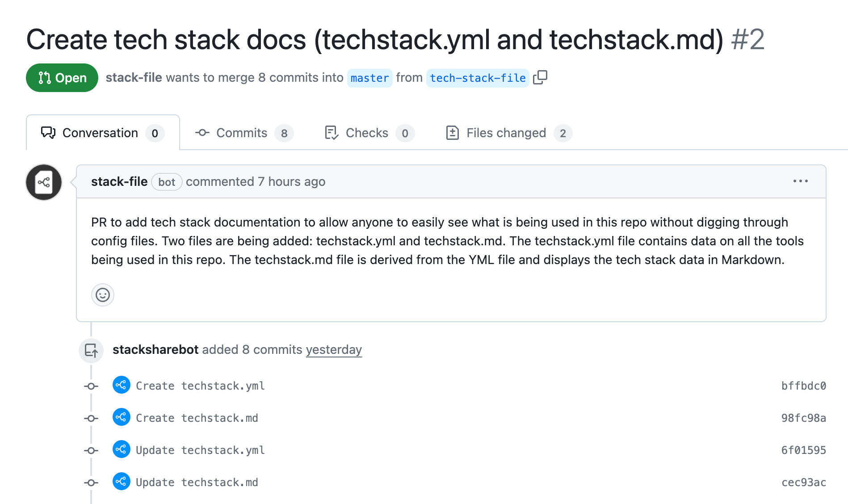Copy the tech-stack-file branch name icon
The height and width of the screenshot is (504, 848).
click(540, 78)
